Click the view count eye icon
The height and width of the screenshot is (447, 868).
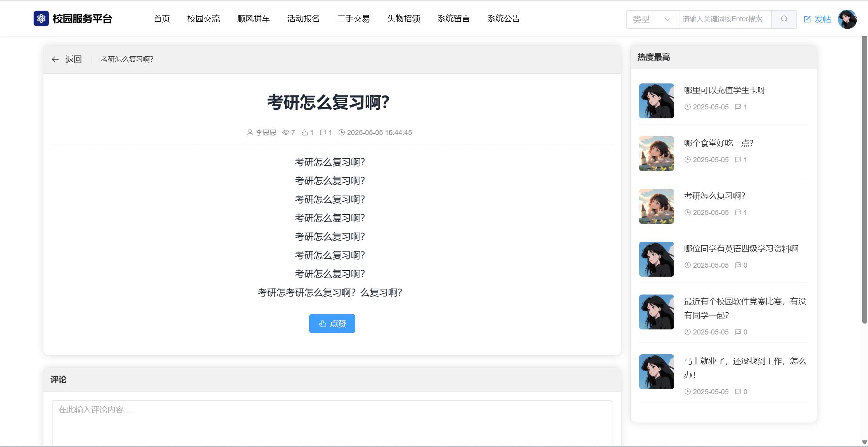[286, 133]
